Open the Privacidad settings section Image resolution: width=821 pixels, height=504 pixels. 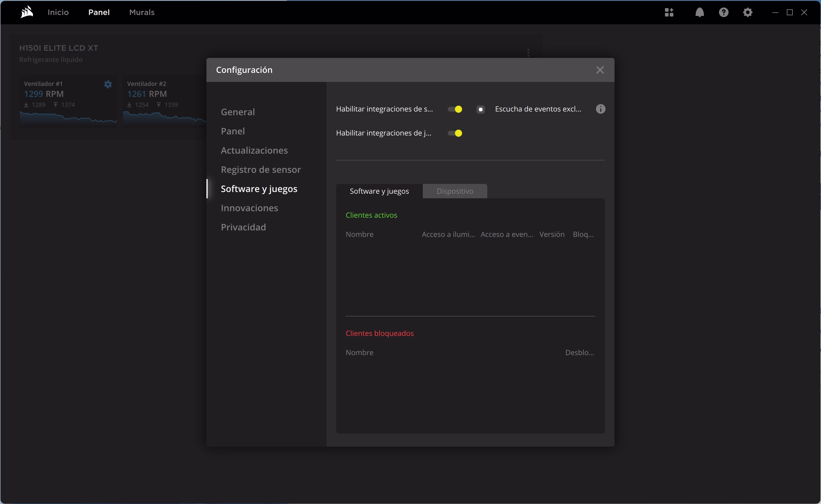click(x=243, y=227)
